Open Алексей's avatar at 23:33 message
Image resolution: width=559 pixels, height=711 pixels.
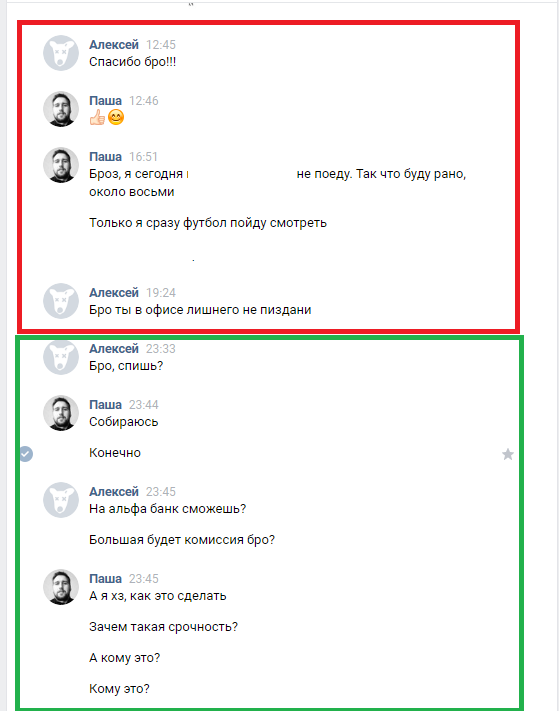[x=61, y=357]
